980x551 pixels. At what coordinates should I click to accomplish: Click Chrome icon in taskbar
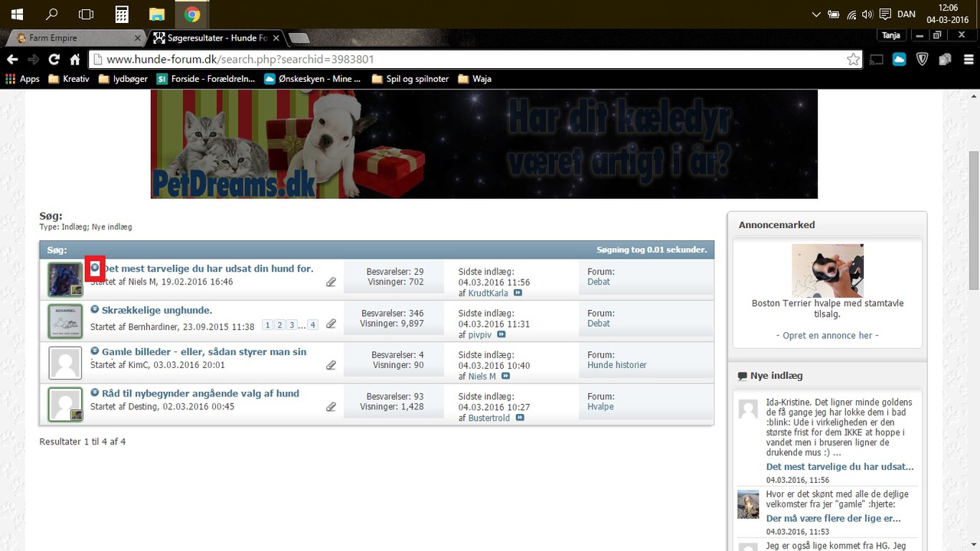click(x=192, y=14)
